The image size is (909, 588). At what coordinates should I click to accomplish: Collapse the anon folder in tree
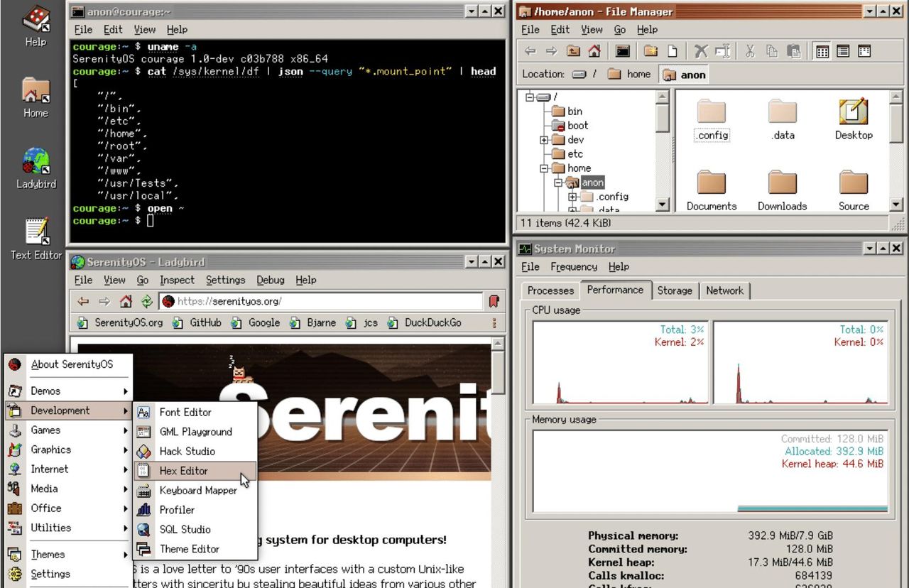pos(558,183)
